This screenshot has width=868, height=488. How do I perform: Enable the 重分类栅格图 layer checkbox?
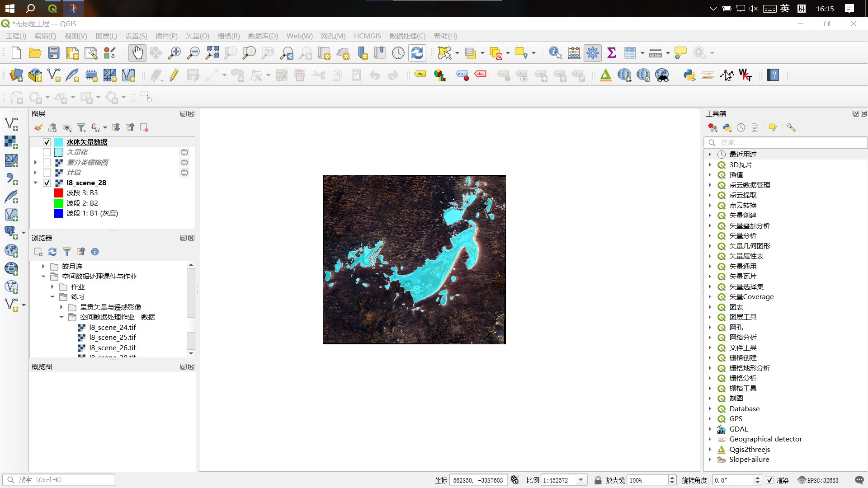pyautogui.click(x=47, y=162)
